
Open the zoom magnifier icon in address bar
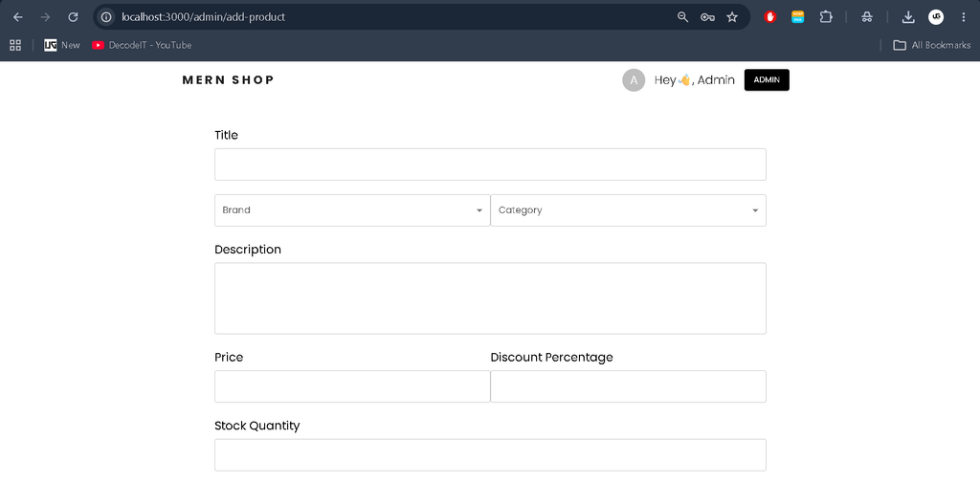pos(682,17)
